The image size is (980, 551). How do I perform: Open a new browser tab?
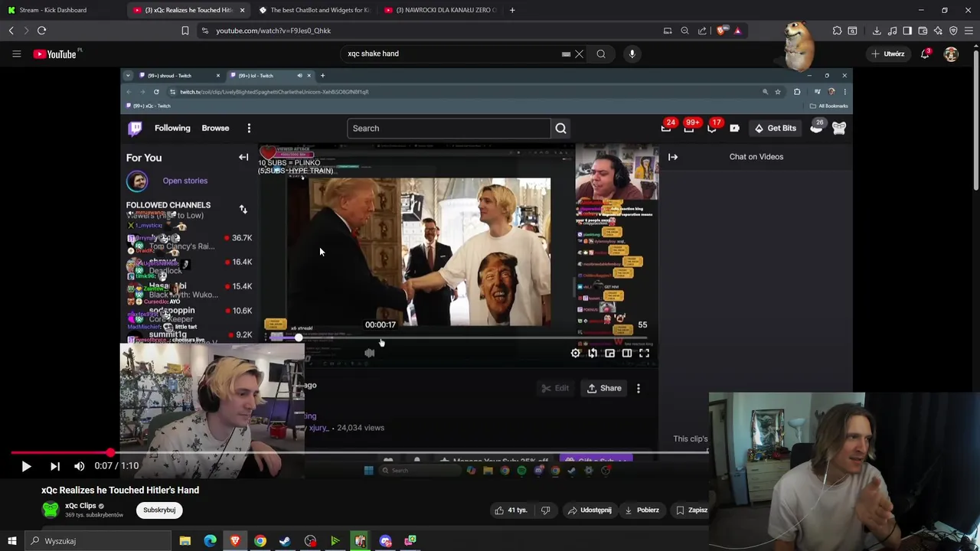tap(512, 10)
